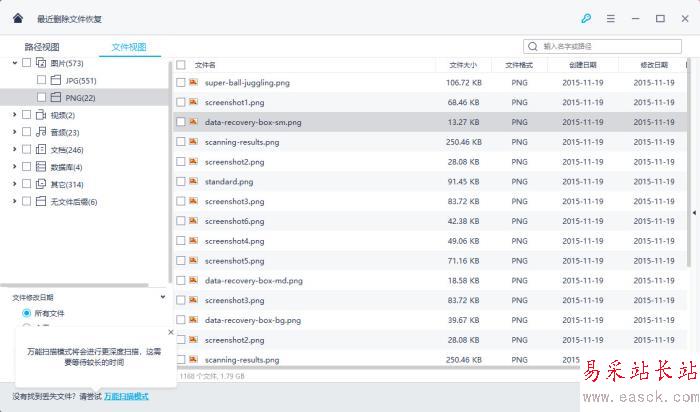Check the 音频(23) checkbox
700x412 pixels.
26,132
